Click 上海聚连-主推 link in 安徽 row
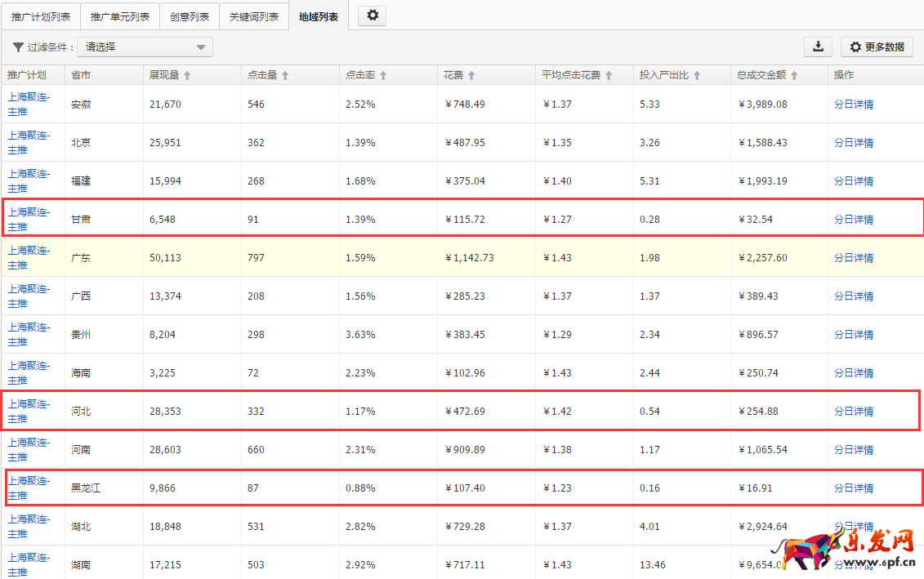Image resolution: width=924 pixels, height=579 pixels. [x=29, y=104]
